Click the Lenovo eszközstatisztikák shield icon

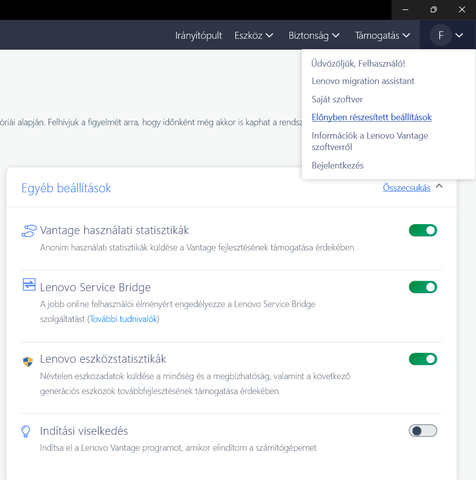pos(28,361)
